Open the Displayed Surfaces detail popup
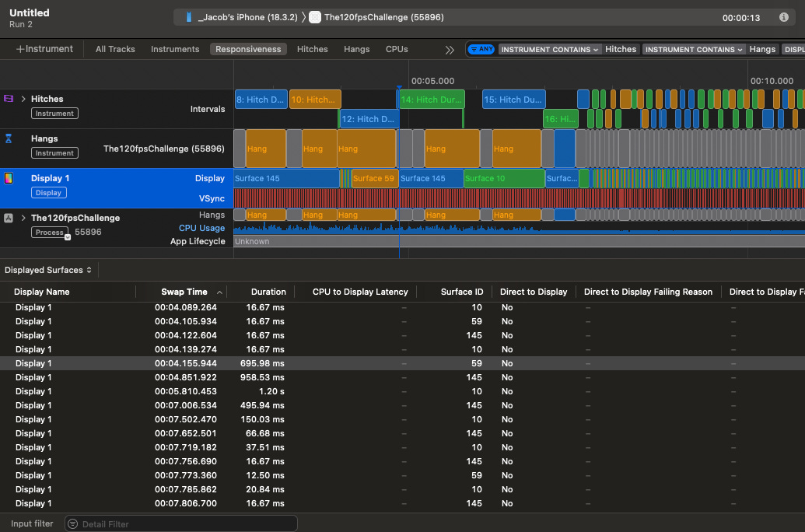The height and width of the screenshot is (532, 805). tap(48, 270)
